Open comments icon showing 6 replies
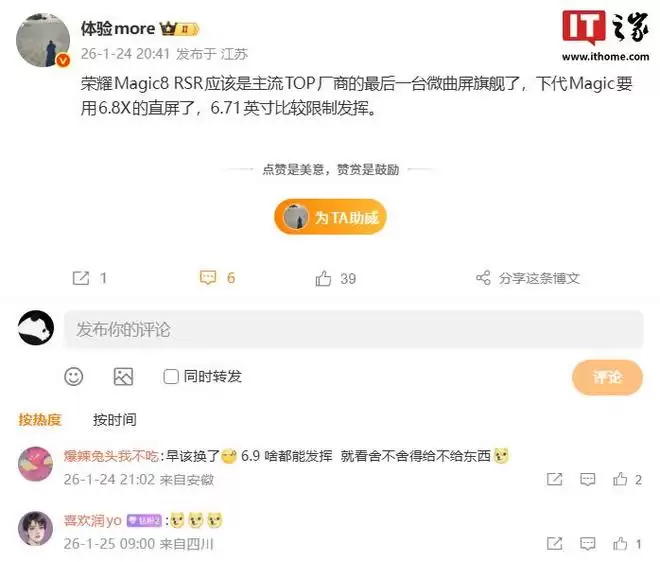 (x=208, y=278)
